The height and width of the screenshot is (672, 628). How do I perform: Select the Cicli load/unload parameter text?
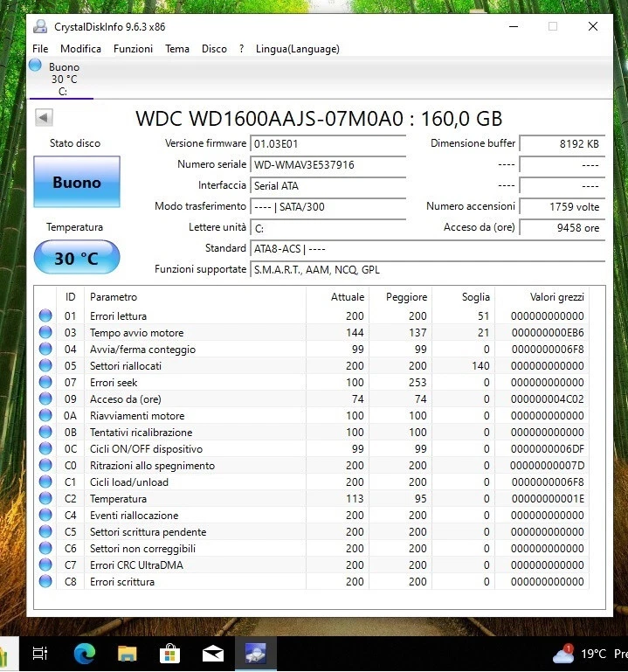click(129, 482)
